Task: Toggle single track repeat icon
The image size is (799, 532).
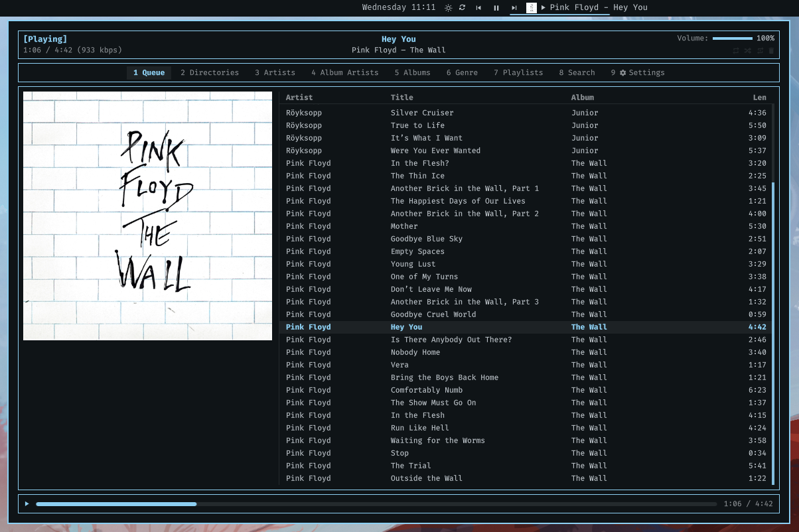Action: pos(760,50)
